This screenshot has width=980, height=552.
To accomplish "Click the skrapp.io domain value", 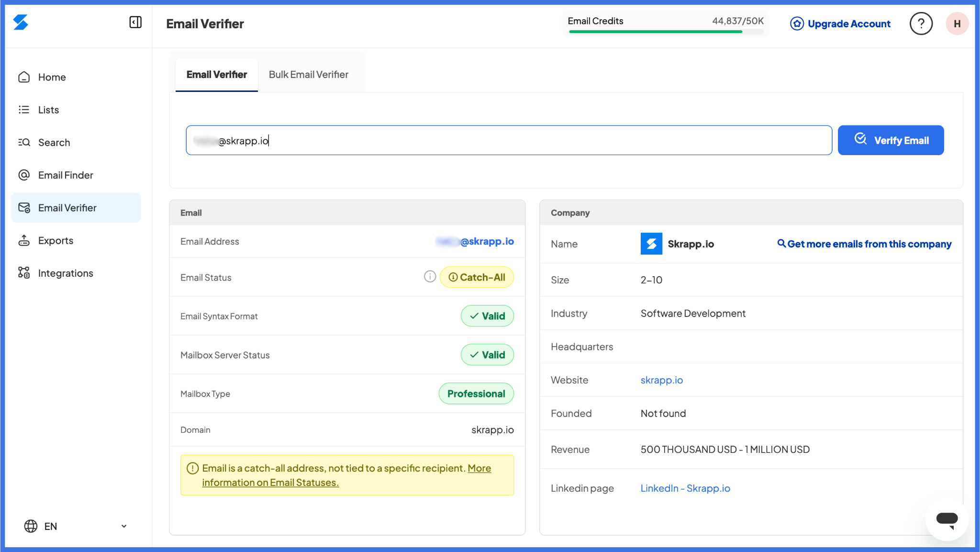I will click(x=492, y=430).
